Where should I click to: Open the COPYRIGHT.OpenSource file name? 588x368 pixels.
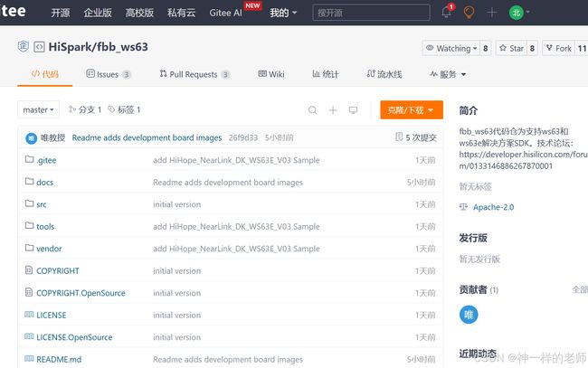tap(81, 293)
